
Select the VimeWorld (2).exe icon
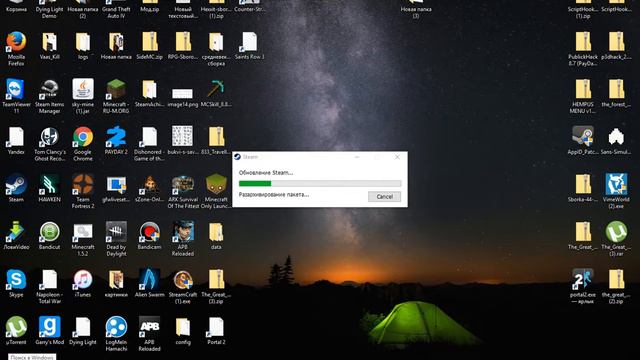616,184
